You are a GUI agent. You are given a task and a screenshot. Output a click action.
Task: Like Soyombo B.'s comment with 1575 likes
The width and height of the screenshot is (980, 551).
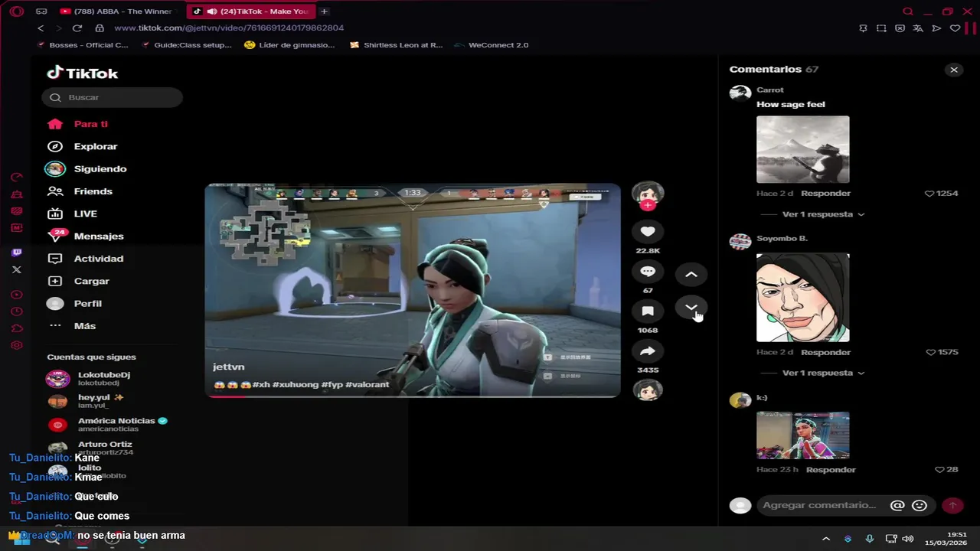coord(930,352)
